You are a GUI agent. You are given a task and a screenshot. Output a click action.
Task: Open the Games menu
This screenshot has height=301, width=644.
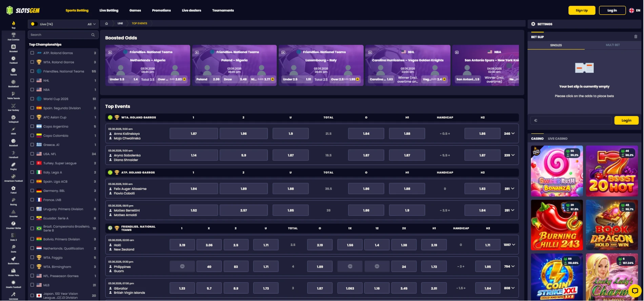click(x=135, y=11)
